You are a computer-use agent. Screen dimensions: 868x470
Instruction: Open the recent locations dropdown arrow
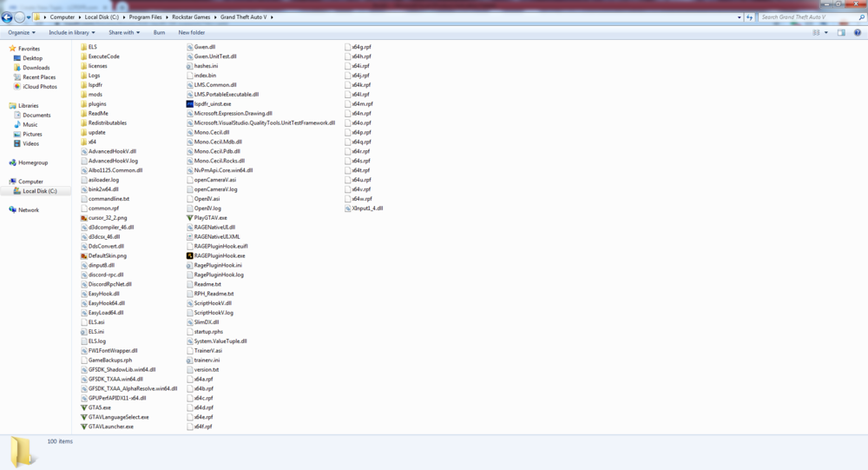tap(29, 17)
